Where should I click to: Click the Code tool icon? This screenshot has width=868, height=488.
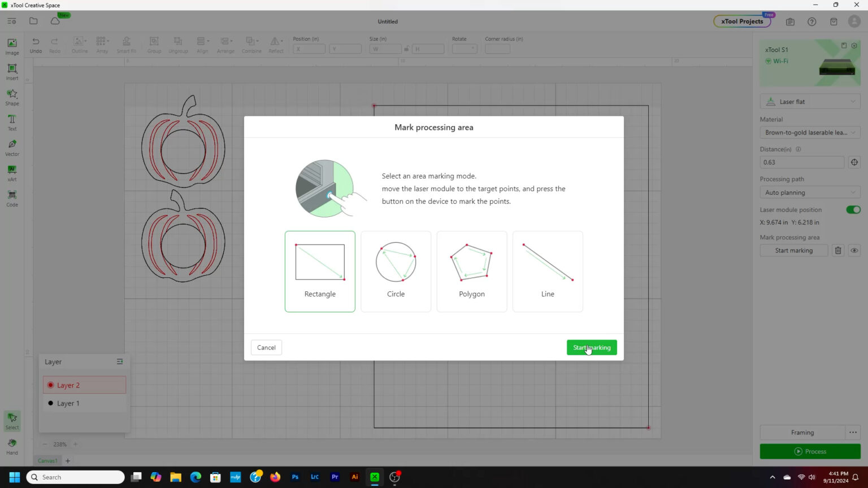click(12, 198)
